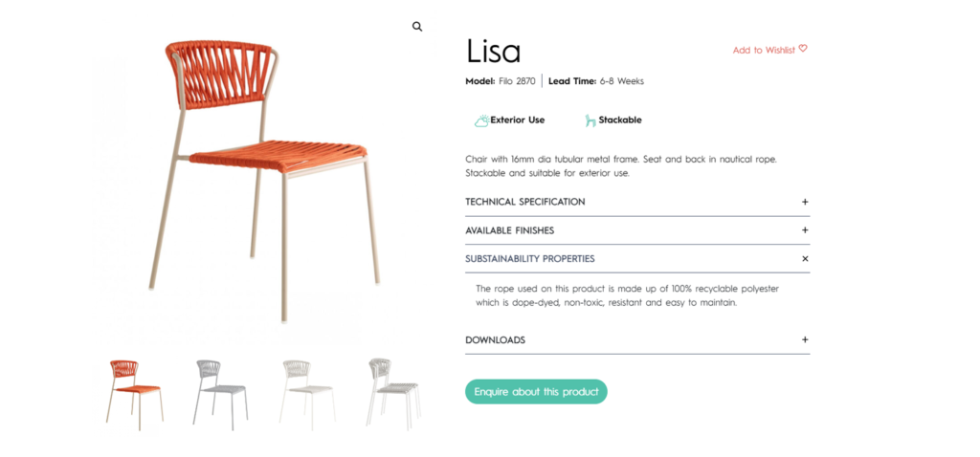Screen dimensions: 980x457
Task: Expand Technical Specification with plus icon
Action: tap(805, 202)
